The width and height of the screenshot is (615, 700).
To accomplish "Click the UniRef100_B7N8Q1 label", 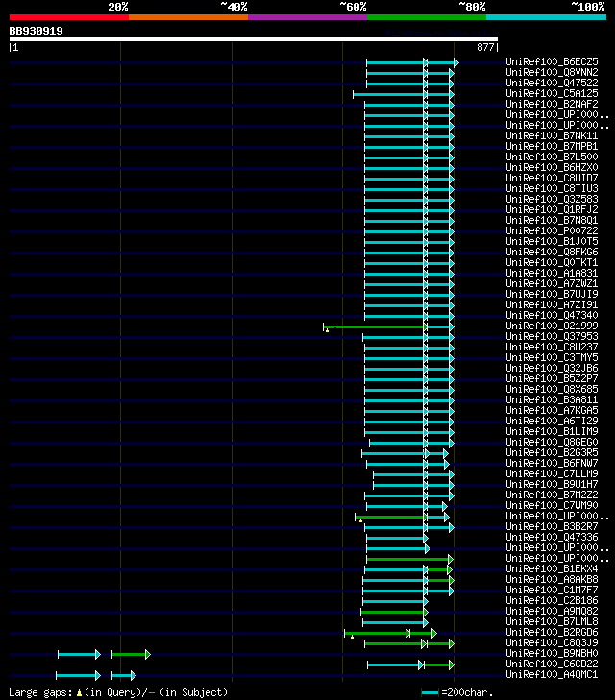I will (552, 220).
